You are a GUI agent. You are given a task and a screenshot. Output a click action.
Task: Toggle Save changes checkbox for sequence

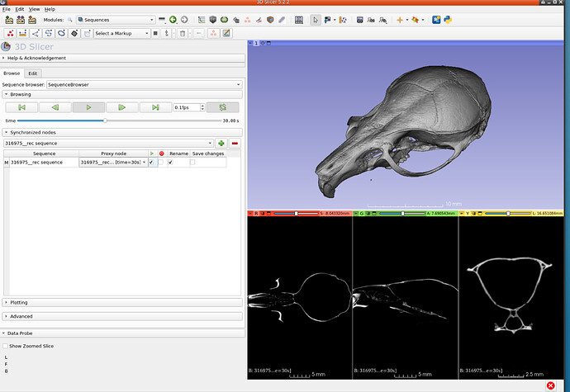[x=193, y=163]
